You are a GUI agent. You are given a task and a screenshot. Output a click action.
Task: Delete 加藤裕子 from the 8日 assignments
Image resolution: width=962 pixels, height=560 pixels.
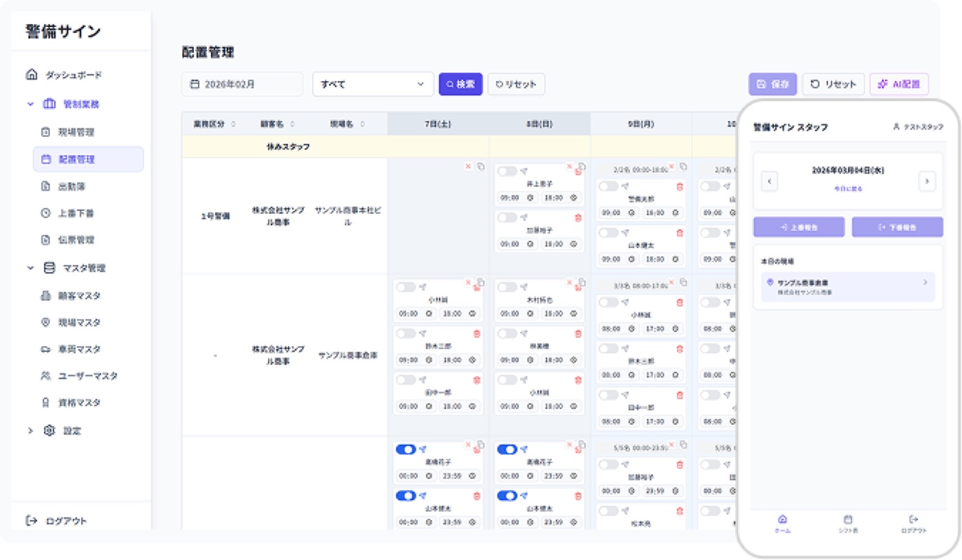tap(578, 218)
